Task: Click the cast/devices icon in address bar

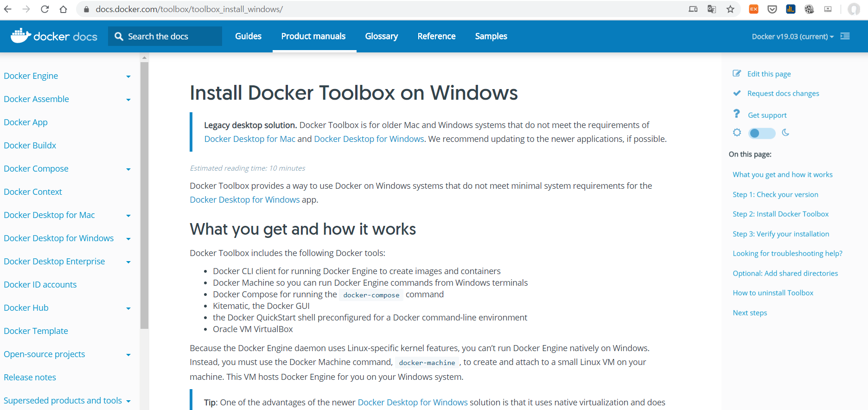Action: pyautogui.click(x=693, y=9)
